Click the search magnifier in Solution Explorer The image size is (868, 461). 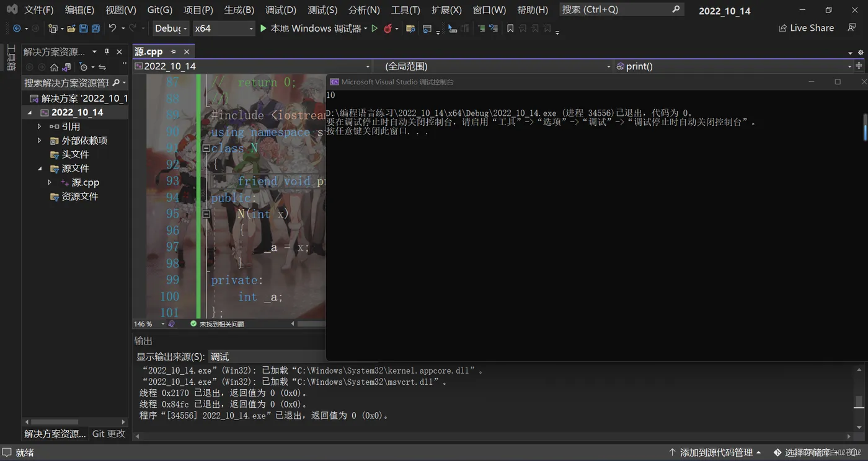point(116,82)
